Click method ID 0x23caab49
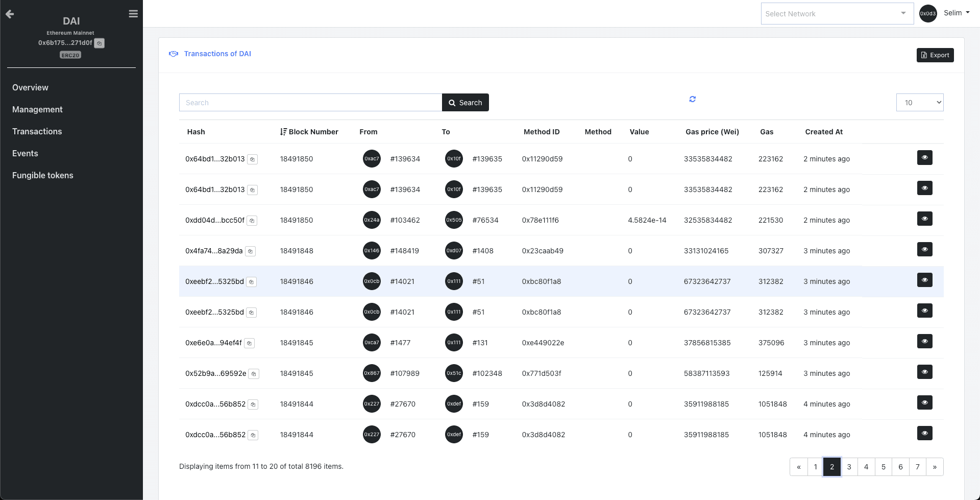This screenshot has width=980, height=500. tap(542, 251)
